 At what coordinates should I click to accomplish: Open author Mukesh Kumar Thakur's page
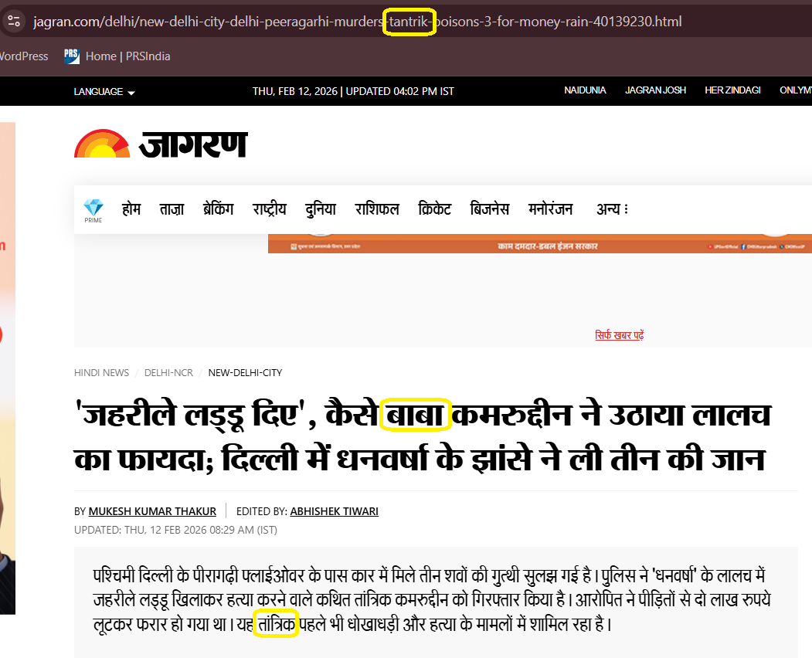[152, 511]
